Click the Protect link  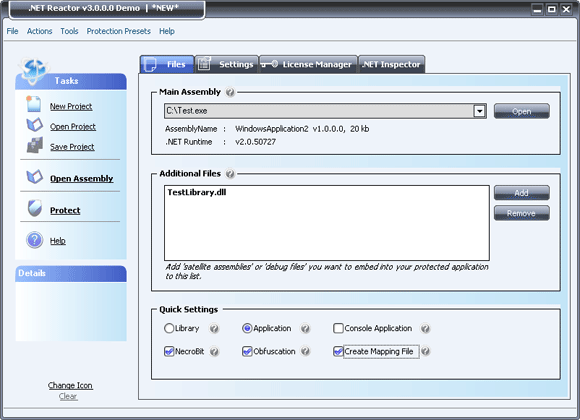[x=65, y=211]
